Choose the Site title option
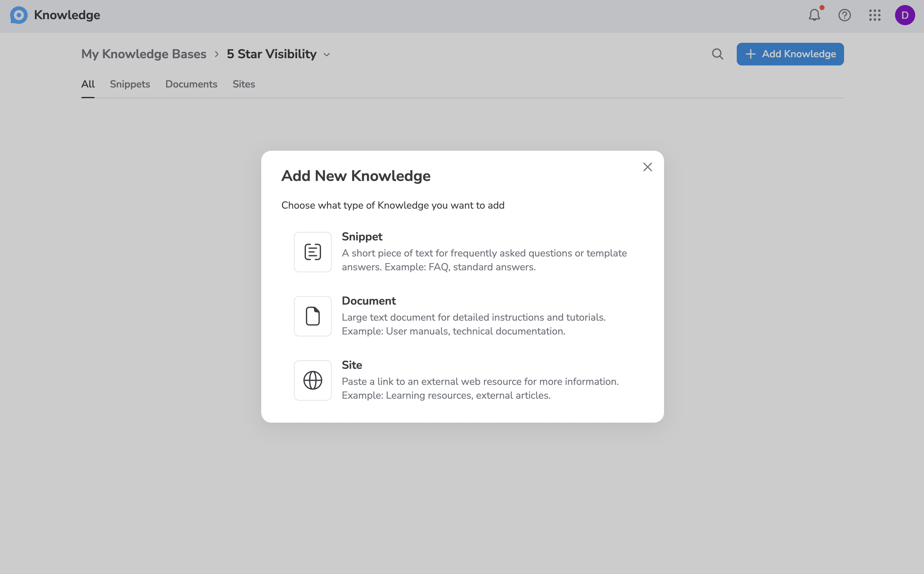Viewport: 924px width, 574px height. pyautogui.click(x=352, y=365)
